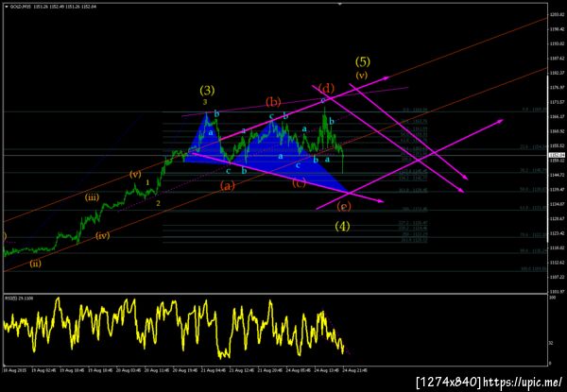The width and height of the screenshot is (567, 392).
Task: Select the yellow (4) wave label
Action: [x=342, y=226]
